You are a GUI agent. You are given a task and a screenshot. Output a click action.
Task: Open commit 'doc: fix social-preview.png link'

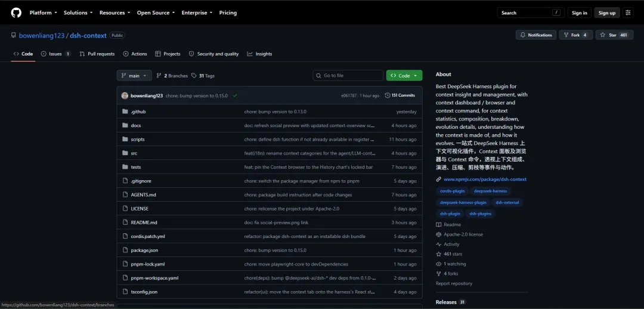tap(276, 223)
